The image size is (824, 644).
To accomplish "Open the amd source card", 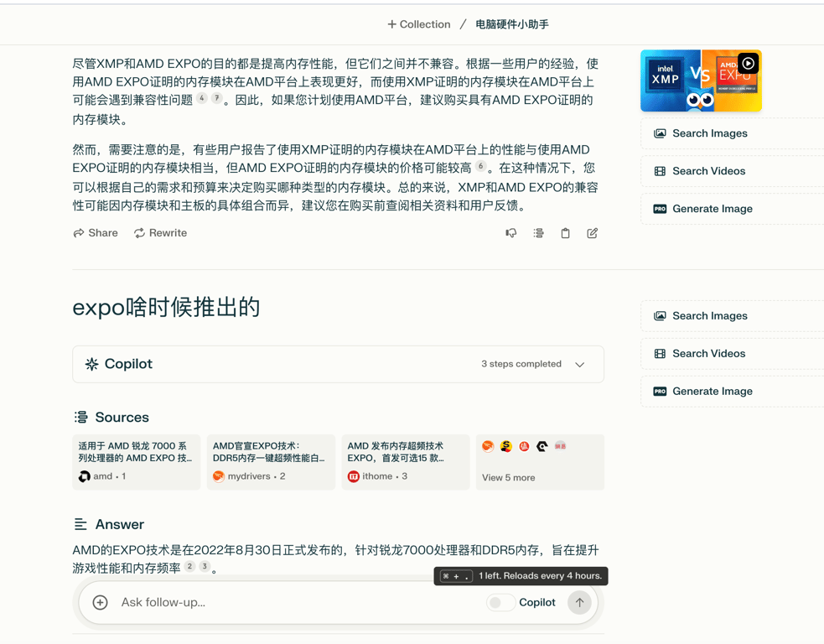I will (137, 462).
